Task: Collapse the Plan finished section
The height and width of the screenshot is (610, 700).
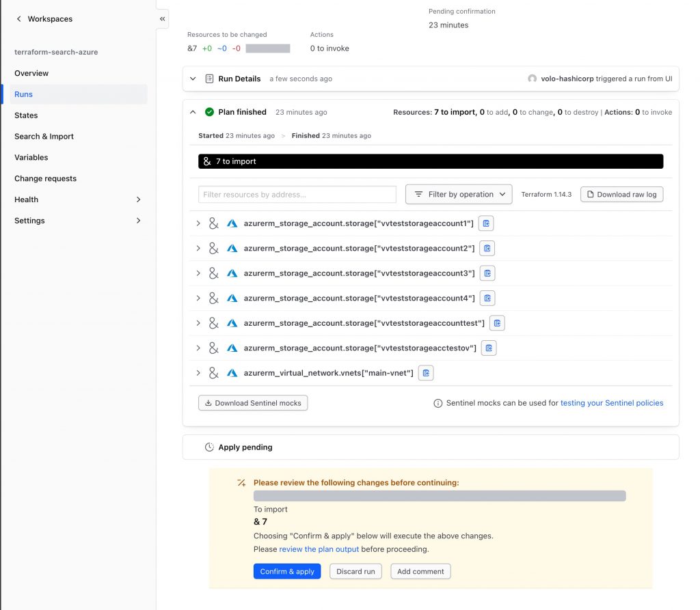Action: click(x=193, y=112)
